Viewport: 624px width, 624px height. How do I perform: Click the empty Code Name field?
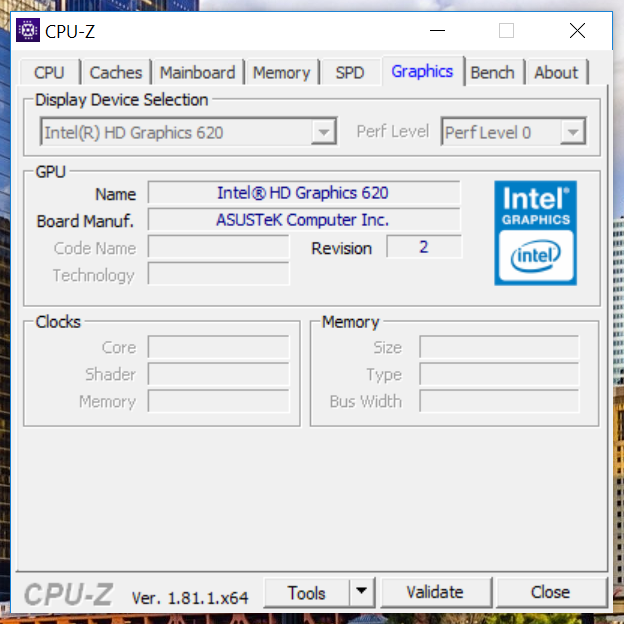[218, 247]
